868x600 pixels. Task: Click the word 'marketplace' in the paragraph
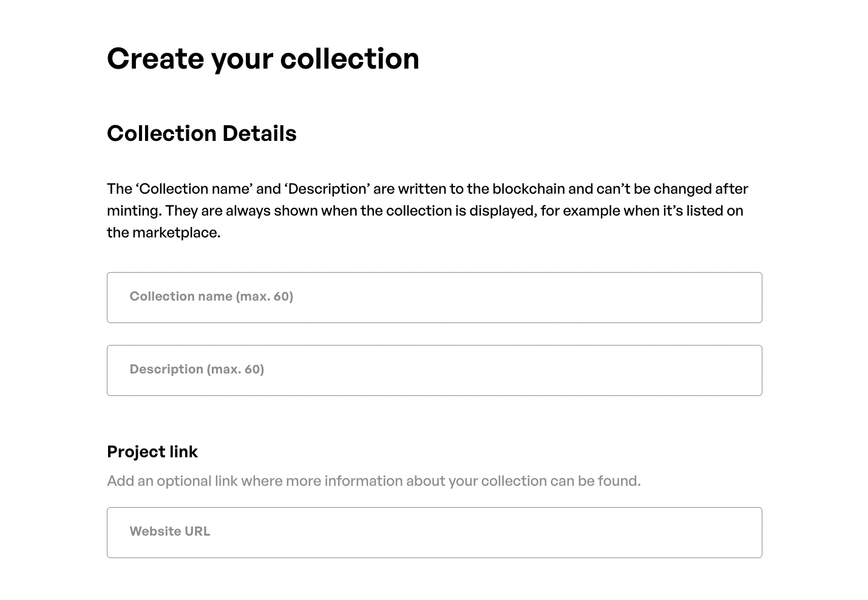click(175, 233)
